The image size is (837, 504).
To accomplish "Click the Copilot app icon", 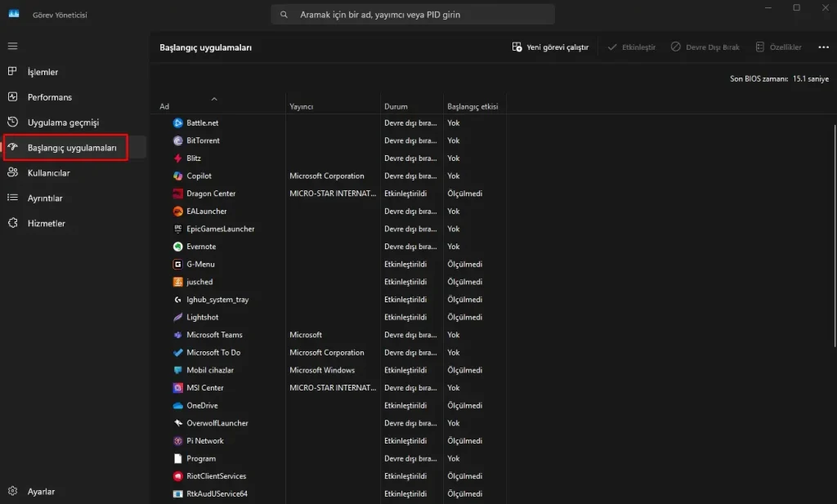I will pos(177,176).
